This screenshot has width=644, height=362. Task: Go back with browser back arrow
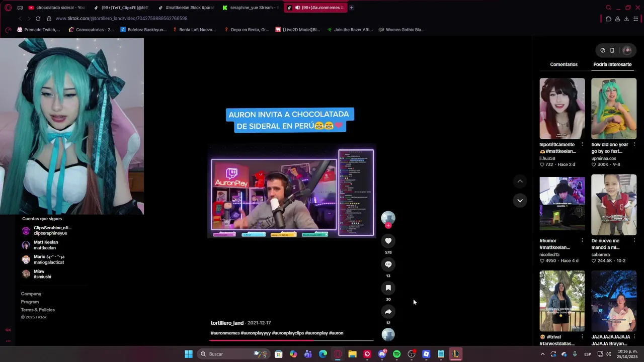tap(20, 19)
